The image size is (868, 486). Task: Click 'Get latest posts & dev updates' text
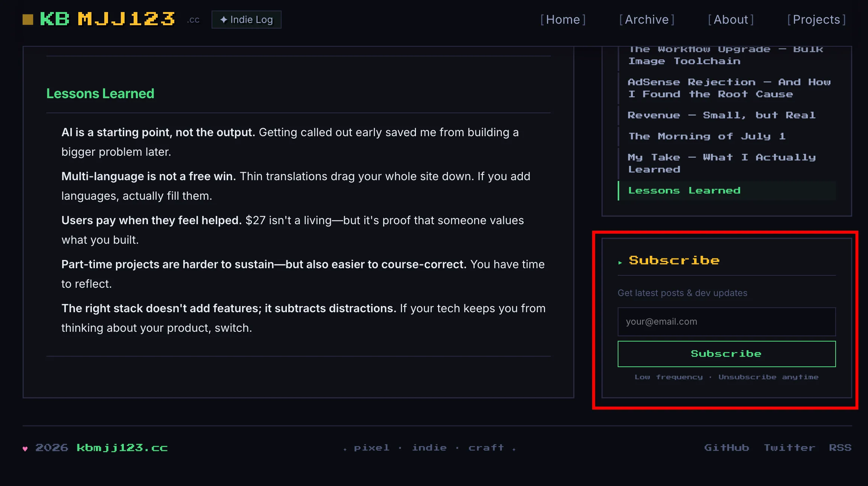[682, 293]
